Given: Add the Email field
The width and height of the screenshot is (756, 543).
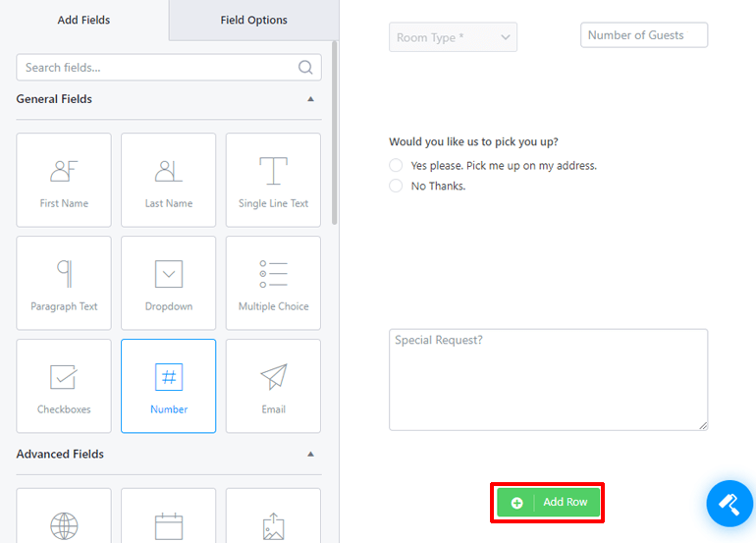Looking at the screenshot, I should pos(273,386).
